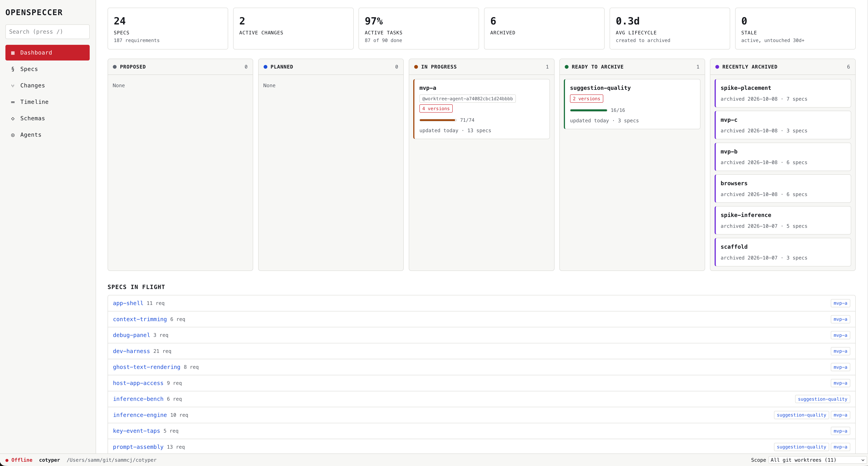
Task: Open the archived mvp-c card
Action: tap(783, 125)
